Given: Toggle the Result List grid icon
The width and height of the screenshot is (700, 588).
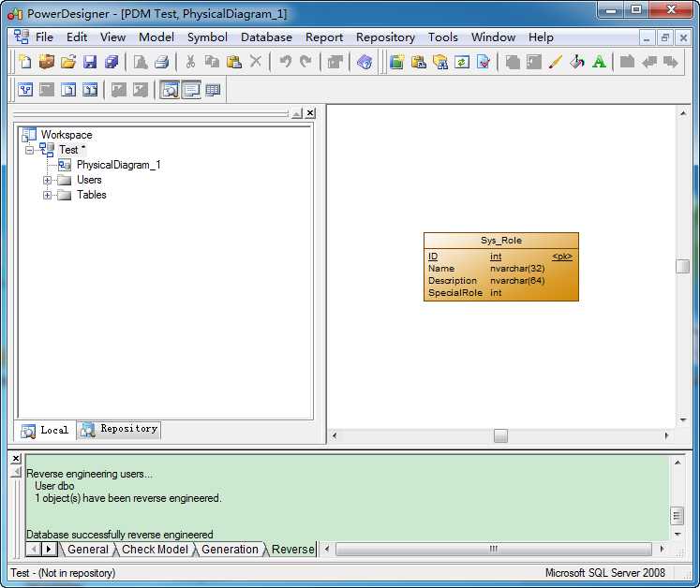Looking at the screenshot, I should point(213,90).
